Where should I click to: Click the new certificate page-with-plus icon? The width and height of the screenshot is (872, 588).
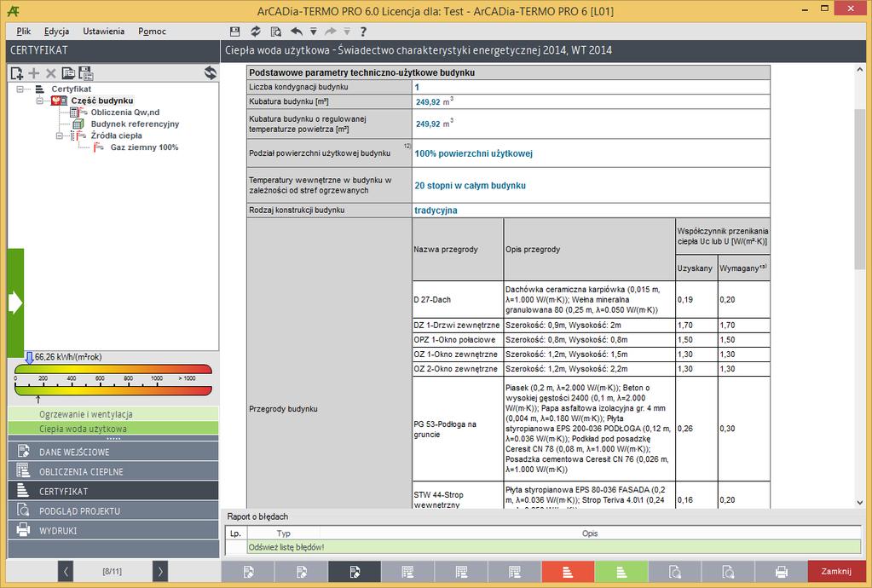pyautogui.click(x=17, y=72)
